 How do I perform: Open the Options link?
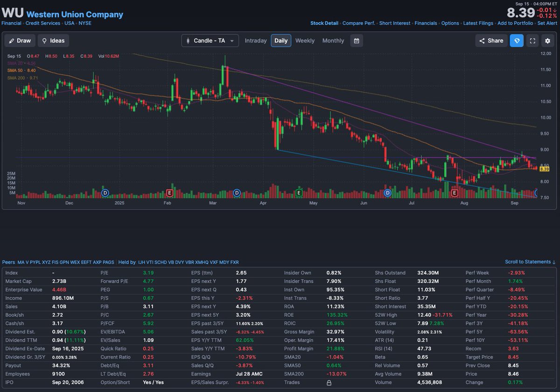450,23
